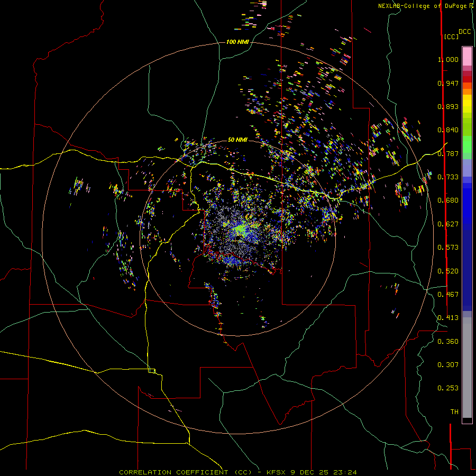Screen dimensions: 476x476
Task: Click the "[CC]" legend unit label
Action: click(x=451, y=36)
